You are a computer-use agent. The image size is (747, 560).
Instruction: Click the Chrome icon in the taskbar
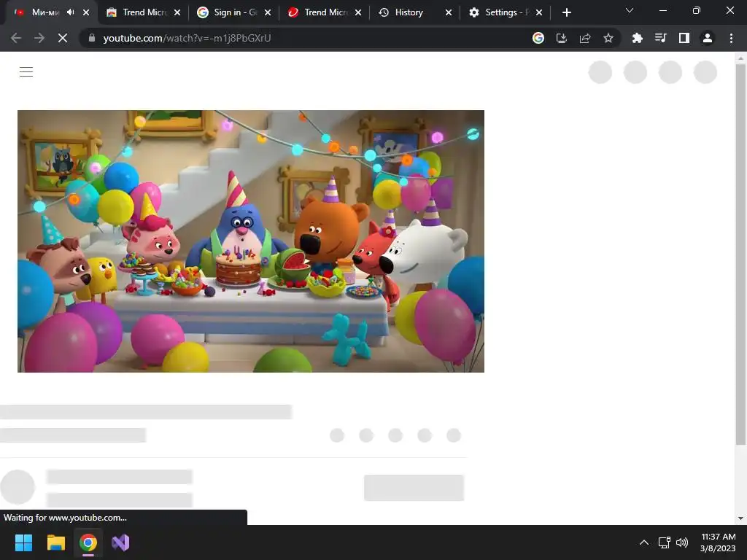pyautogui.click(x=88, y=542)
